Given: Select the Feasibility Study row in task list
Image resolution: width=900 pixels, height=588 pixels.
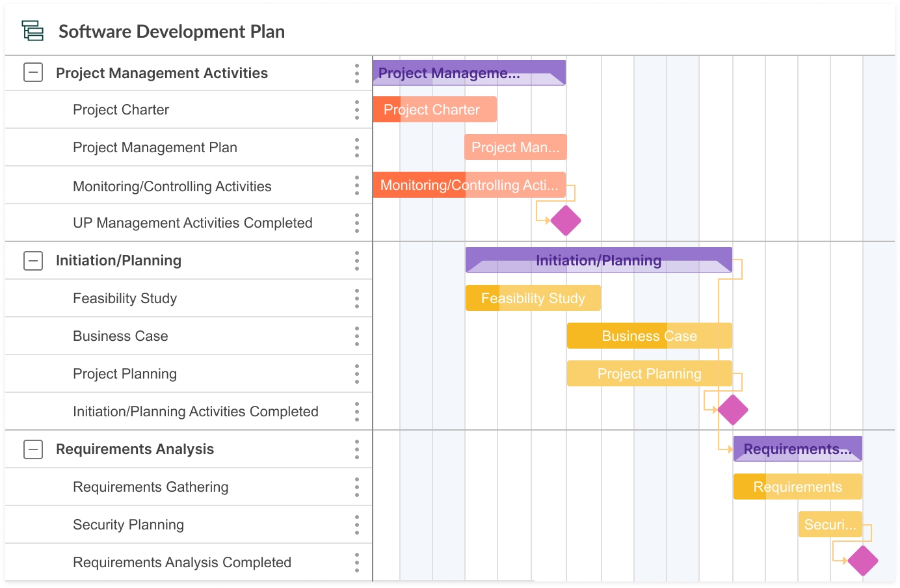Looking at the screenshot, I should (125, 299).
